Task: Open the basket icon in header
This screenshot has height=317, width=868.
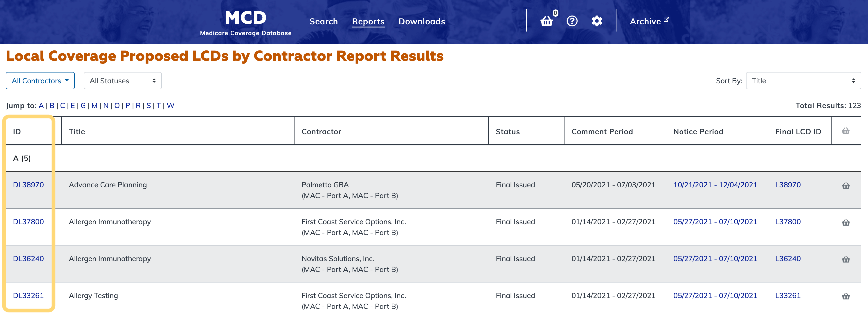Action: tap(546, 21)
